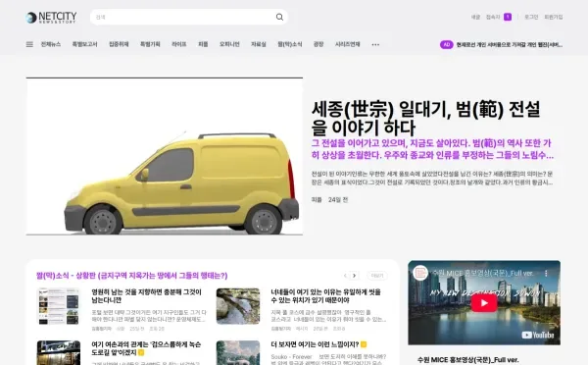Open thumbnail of 더 보자면 여기는 article
Viewport: 588px width, 365px height.
tap(238, 352)
